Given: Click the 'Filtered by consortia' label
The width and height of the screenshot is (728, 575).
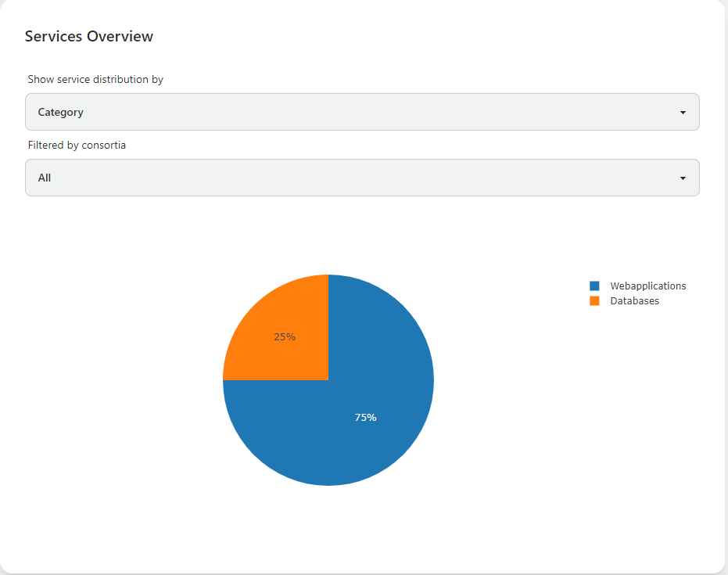Looking at the screenshot, I should pos(77,146).
